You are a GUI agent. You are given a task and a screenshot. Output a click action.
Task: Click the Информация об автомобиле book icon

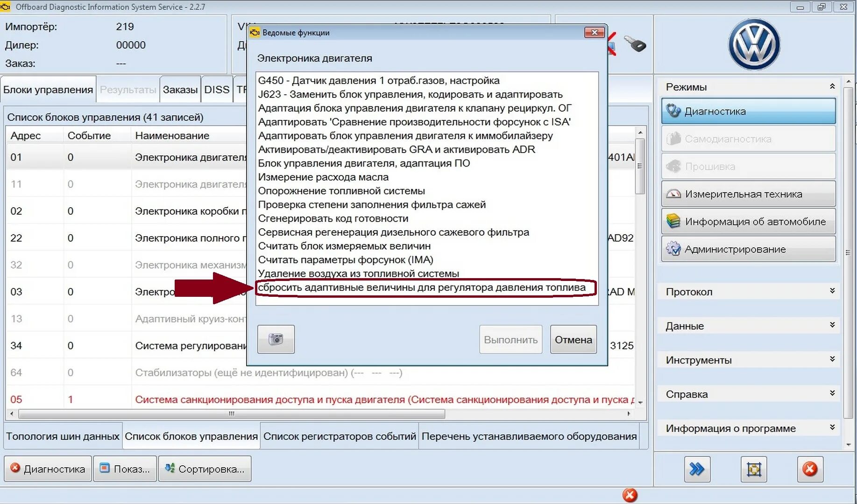(x=673, y=221)
